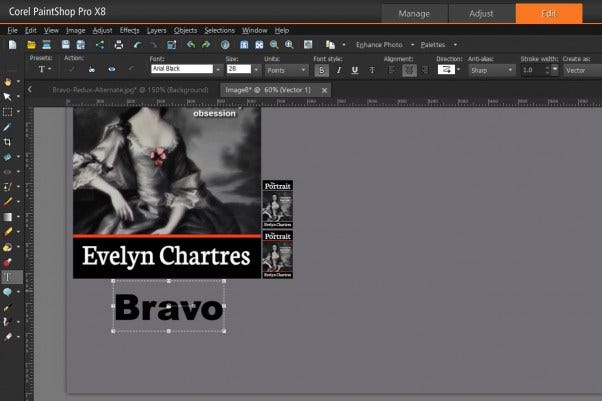Toggle Bold font style

tap(322, 70)
